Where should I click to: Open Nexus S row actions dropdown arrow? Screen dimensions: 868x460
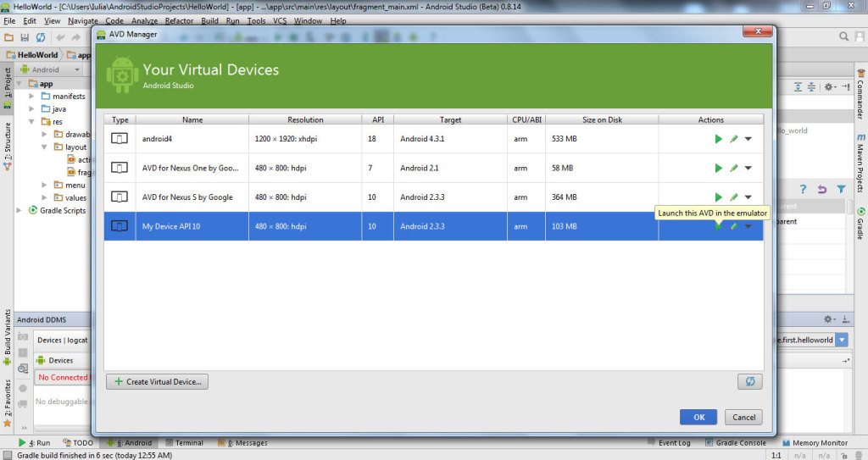click(748, 197)
